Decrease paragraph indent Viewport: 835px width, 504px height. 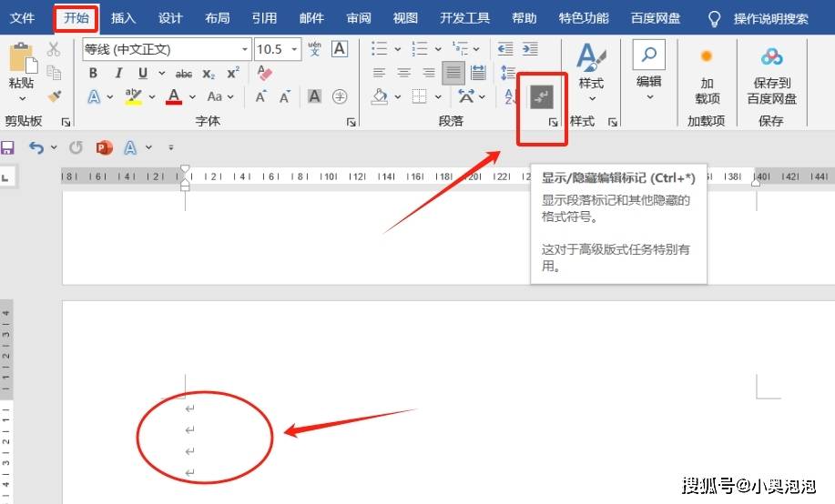coord(504,49)
